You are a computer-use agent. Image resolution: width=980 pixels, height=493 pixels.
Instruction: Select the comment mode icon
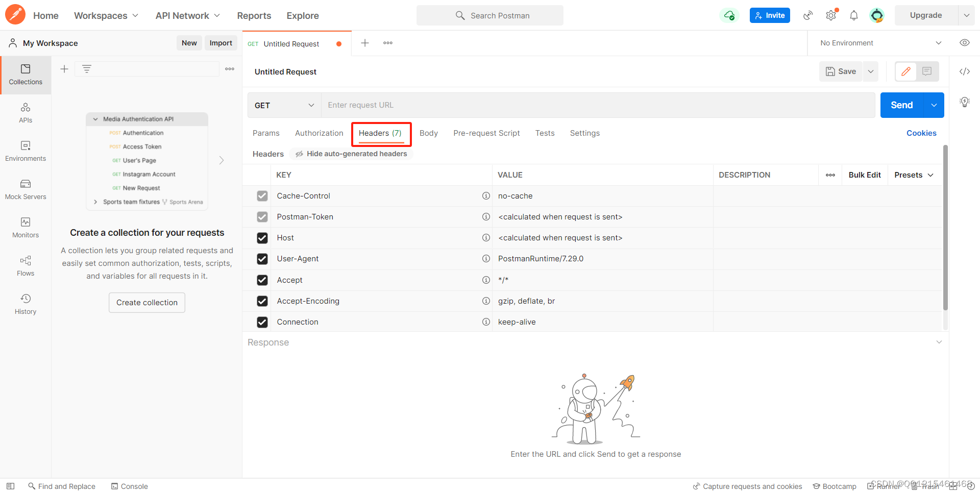[927, 71]
